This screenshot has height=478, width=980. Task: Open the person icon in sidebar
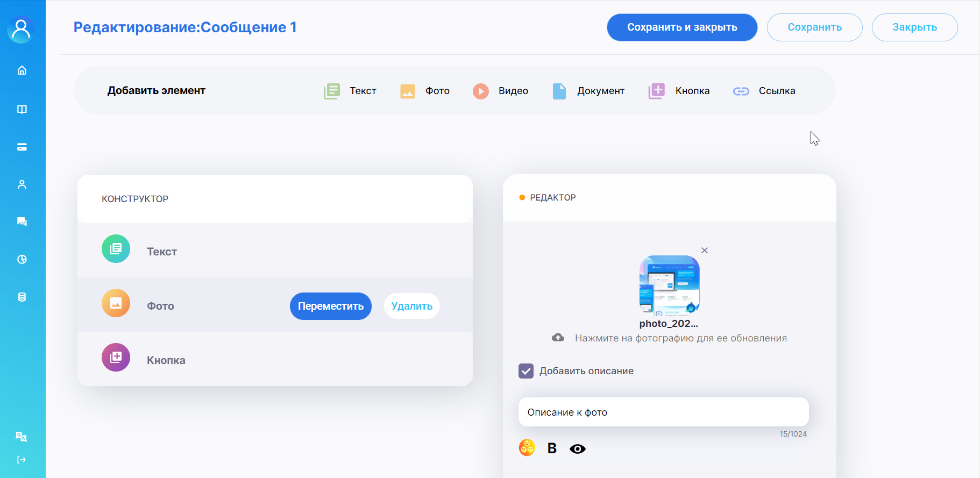pos(22,184)
